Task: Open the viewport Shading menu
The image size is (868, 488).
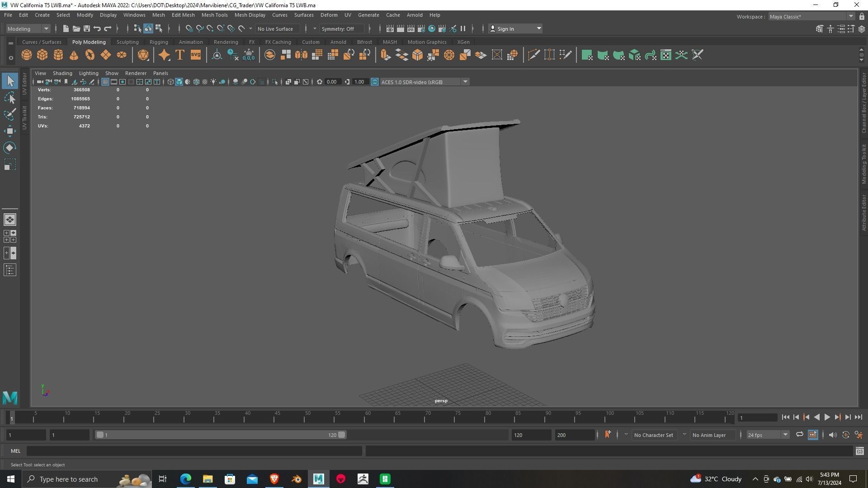Action: 62,73
